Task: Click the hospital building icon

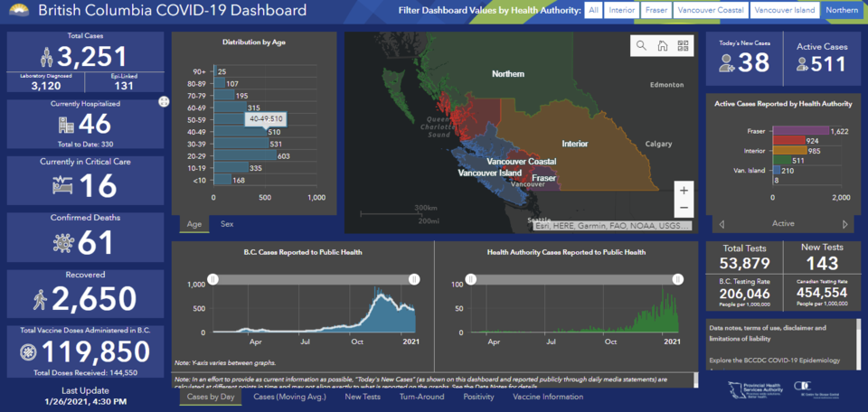Action: tap(66, 125)
